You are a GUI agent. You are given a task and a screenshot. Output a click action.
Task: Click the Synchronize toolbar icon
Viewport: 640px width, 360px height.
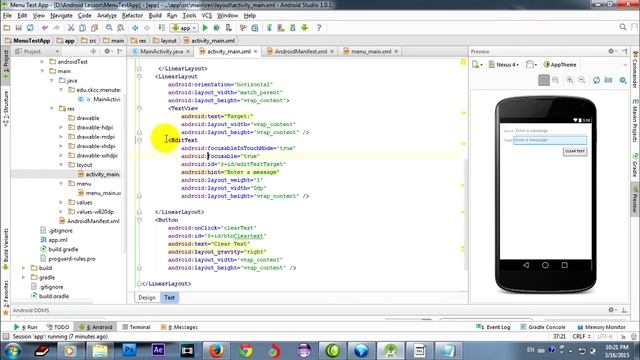(x=30, y=28)
